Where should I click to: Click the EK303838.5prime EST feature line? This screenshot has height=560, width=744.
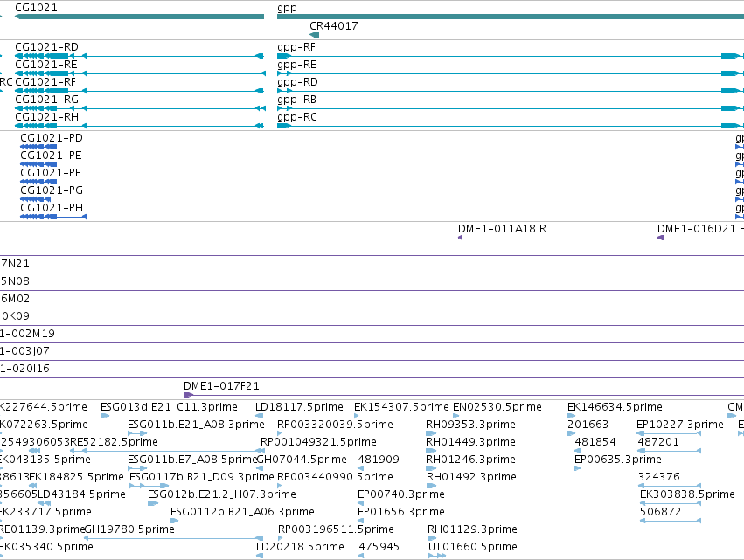[x=671, y=503]
